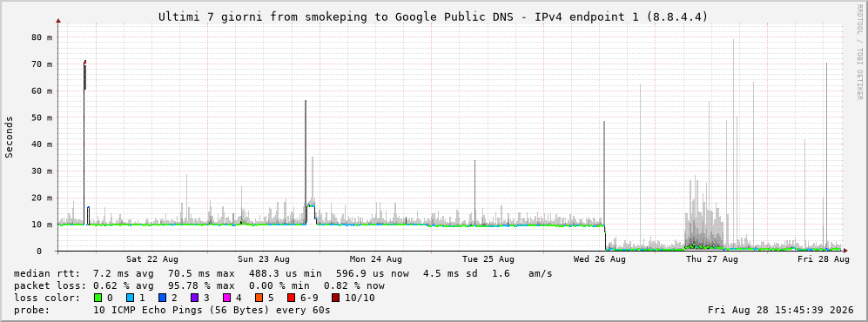Click the Seconds y-axis label
The width and height of the screenshot is (868, 322).
pyautogui.click(x=10, y=138)
